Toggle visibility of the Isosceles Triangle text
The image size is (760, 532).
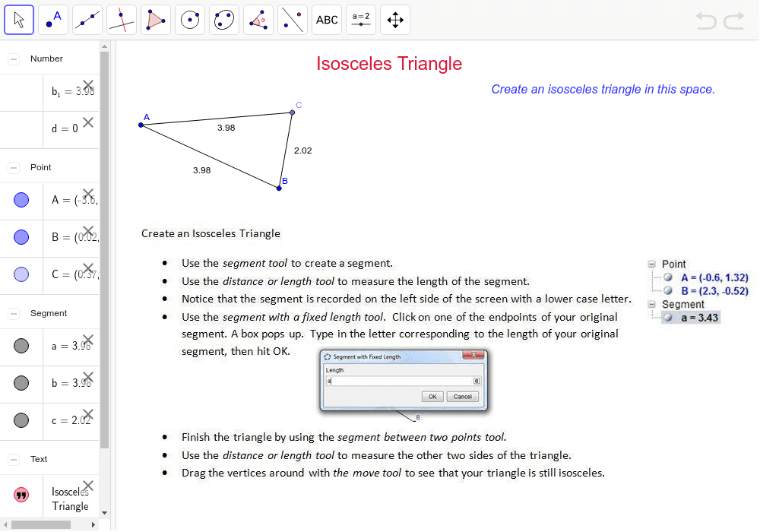pyautogui.click(x=21, y=495)
